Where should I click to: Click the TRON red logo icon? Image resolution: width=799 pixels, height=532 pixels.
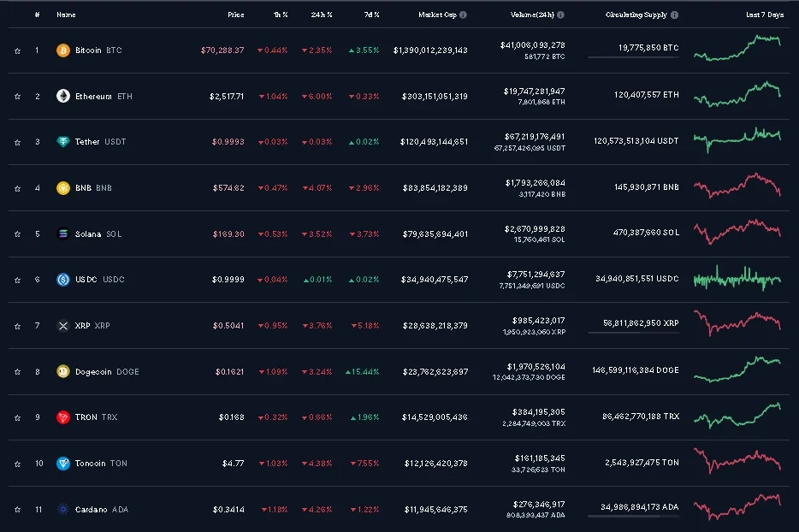tap(62, 417)
